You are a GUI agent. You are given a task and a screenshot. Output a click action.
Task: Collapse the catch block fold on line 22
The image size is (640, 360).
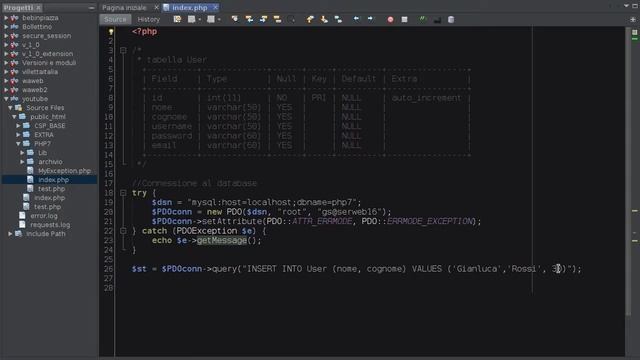[x=123, y=231]
